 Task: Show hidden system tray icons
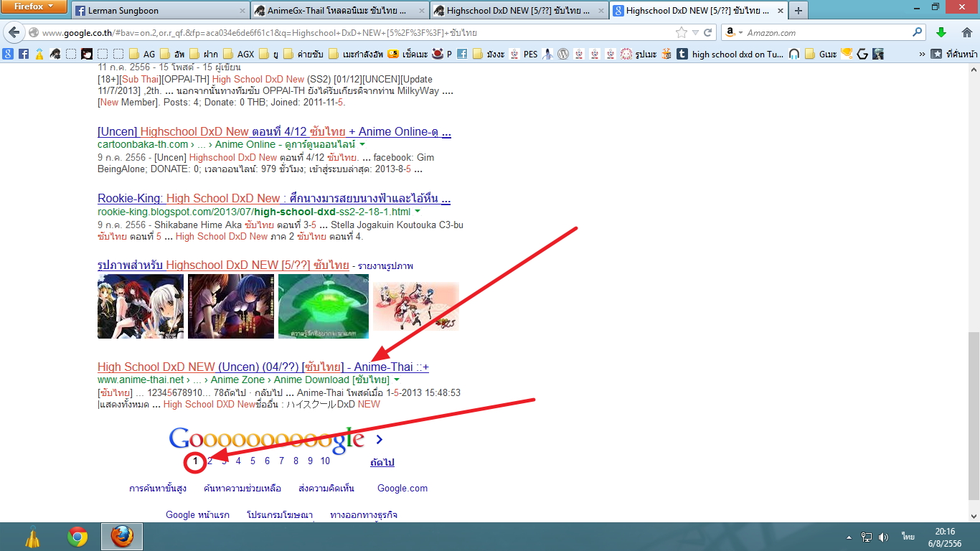(x=849, y=537)
